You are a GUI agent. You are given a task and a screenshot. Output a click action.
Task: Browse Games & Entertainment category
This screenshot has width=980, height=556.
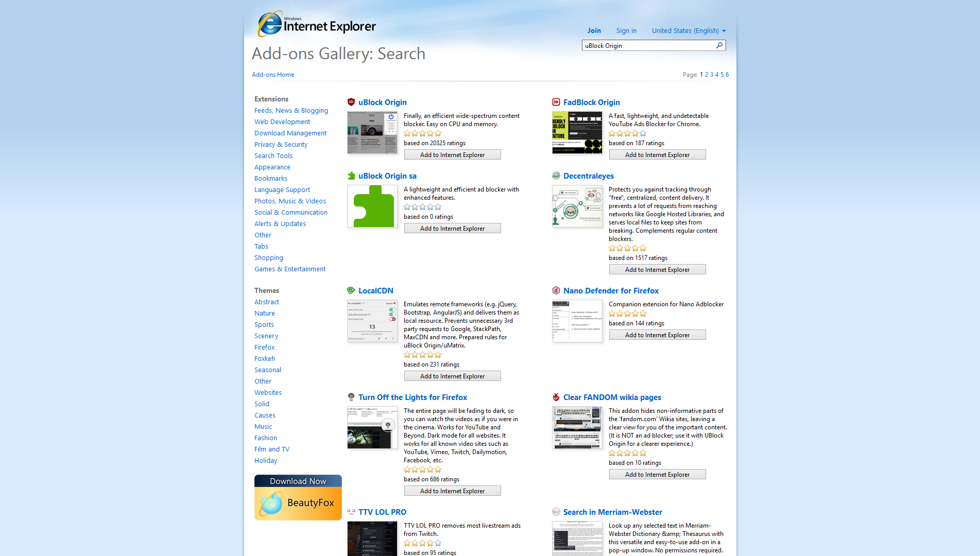coord(290,269)
